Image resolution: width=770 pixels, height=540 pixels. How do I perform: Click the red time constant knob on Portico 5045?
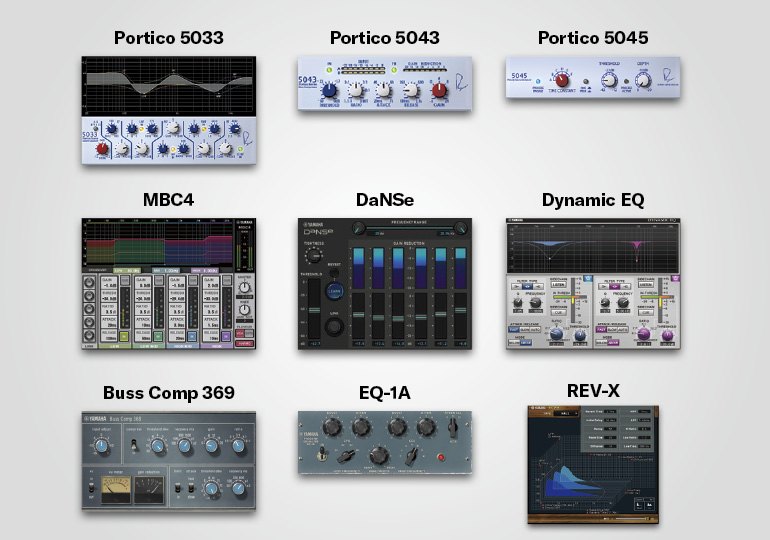click(563, 80)
